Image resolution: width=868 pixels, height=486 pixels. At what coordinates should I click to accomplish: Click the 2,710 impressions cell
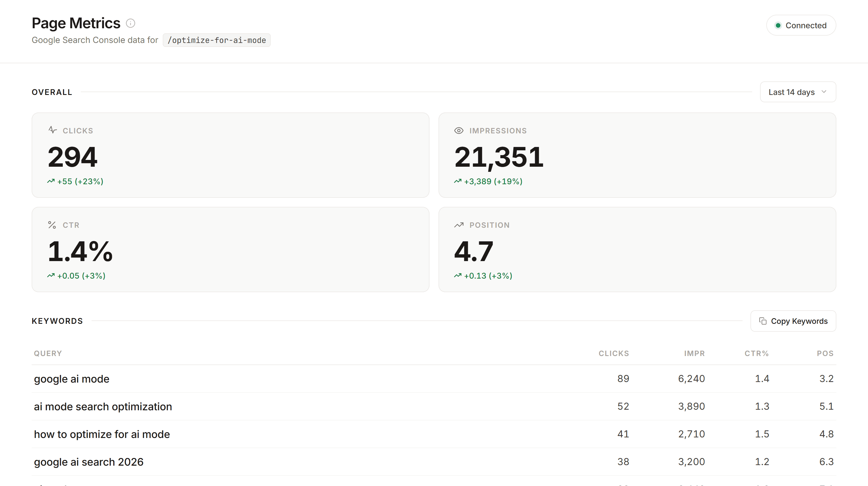[691, 434]
